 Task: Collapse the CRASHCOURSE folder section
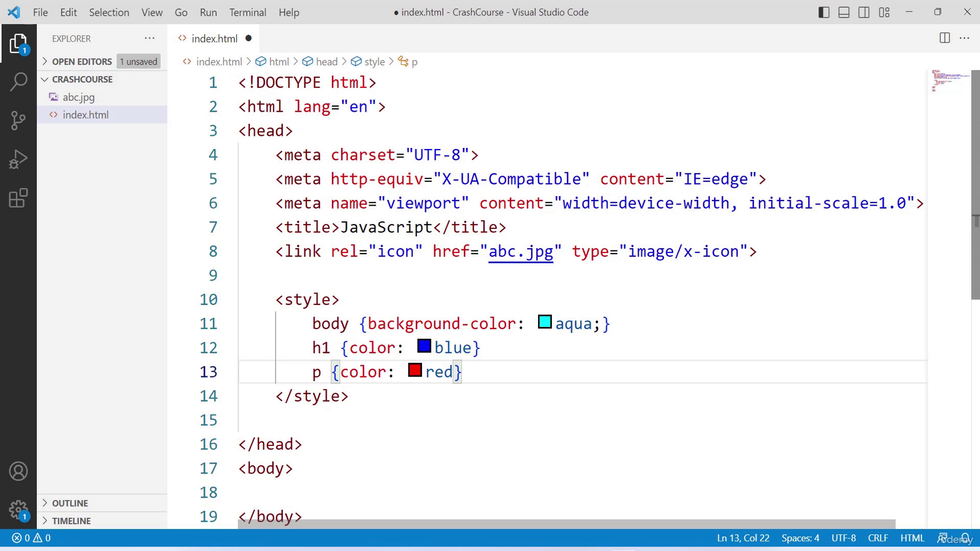point(45,79)
